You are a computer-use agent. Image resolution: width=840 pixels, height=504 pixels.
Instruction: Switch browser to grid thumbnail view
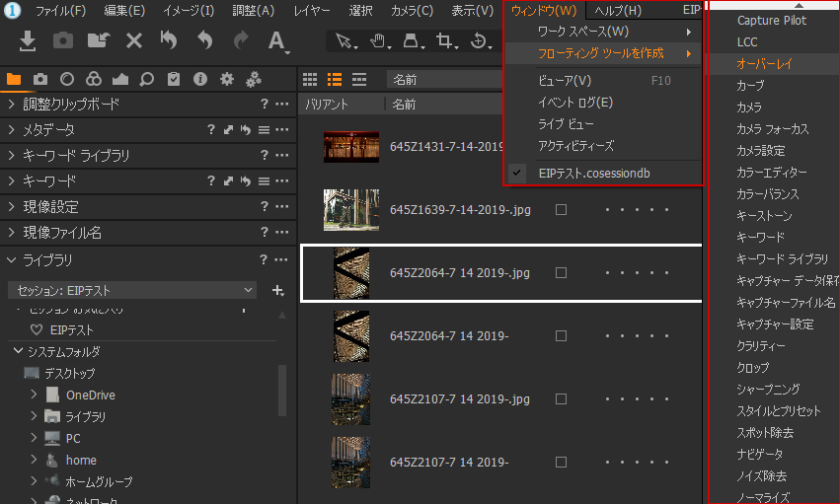click(310, 79)
